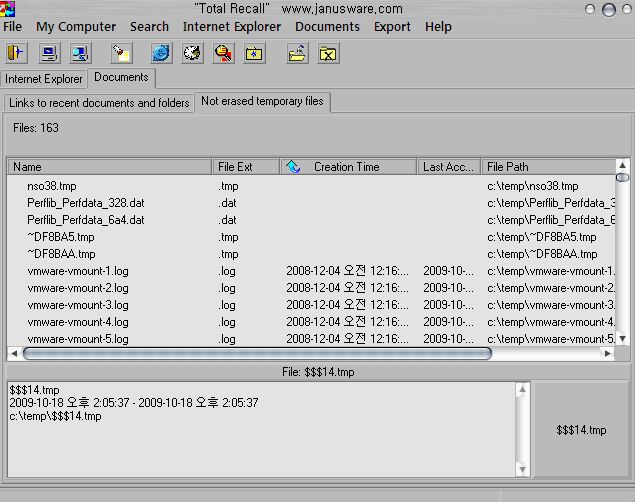Open the Help menu
Viewport: 635px width, 502px height.
pos(438,27)
